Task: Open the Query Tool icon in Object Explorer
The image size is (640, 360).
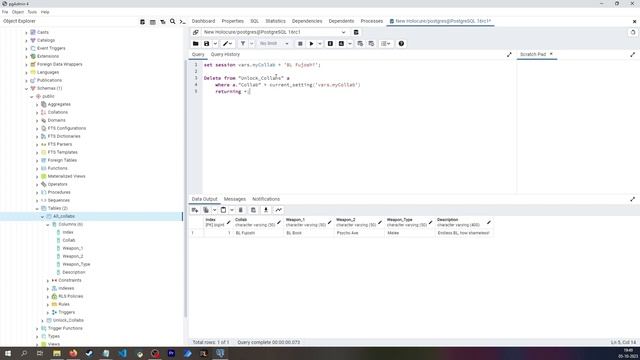Action: (142, 22)
